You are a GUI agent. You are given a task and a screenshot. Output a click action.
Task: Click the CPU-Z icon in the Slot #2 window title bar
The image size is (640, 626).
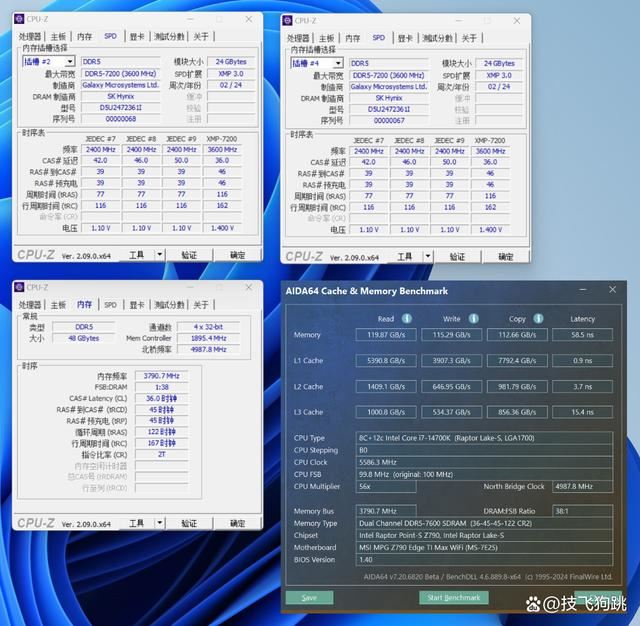pos(20,20)
